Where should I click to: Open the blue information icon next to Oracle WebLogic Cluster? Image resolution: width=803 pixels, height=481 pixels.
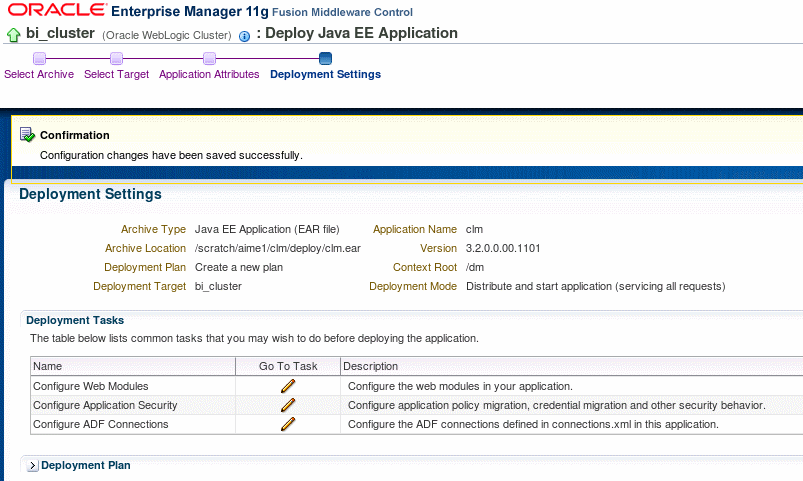(245, 36)
